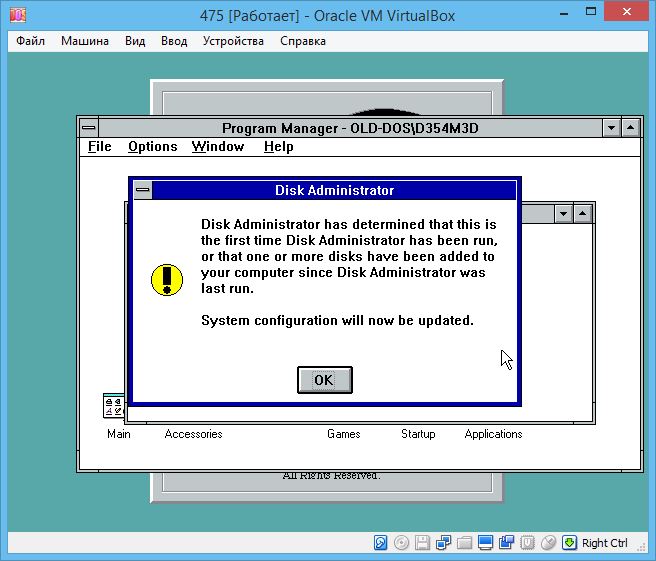This screenshot has width=656, height=561.
Task: Click Program Manager title bar
Action: [x=350, y=128]
